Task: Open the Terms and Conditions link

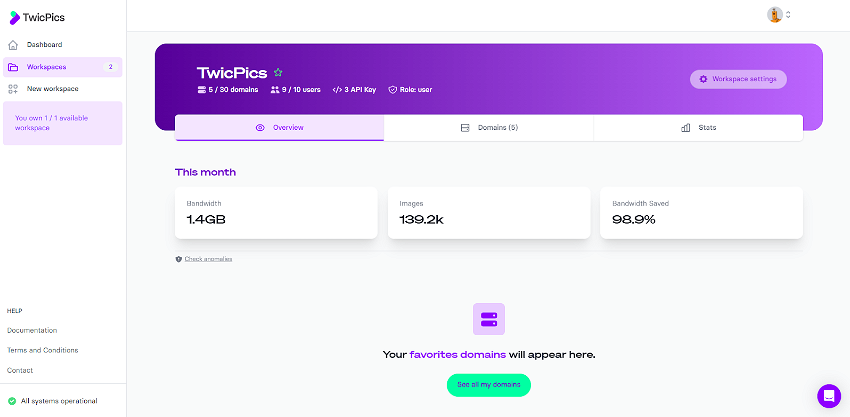Action: 43,350
